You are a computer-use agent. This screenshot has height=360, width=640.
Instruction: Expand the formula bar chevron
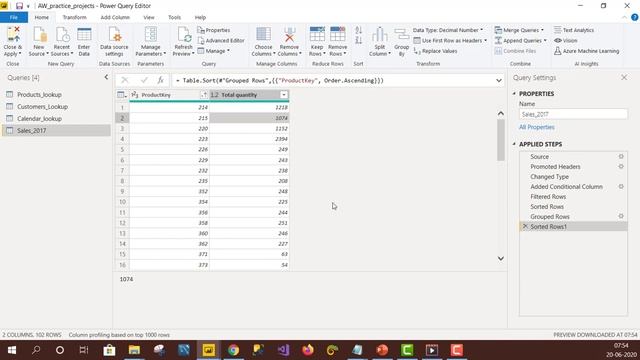[x=499, y=80]
